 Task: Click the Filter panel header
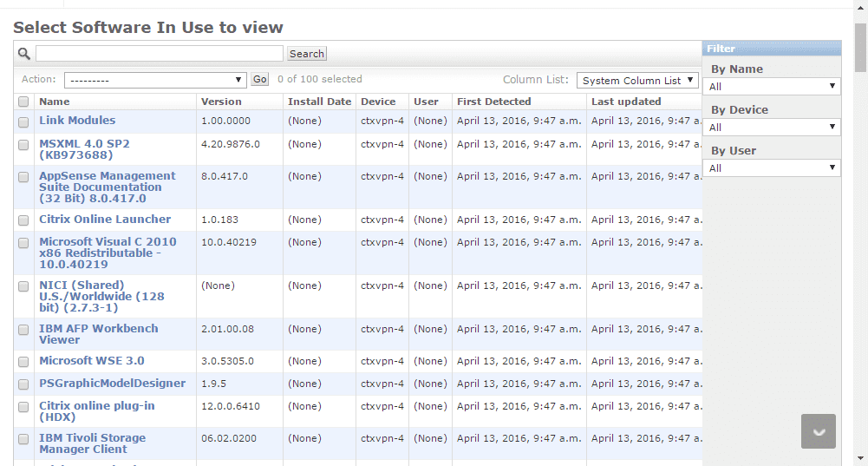coord(772,49)
